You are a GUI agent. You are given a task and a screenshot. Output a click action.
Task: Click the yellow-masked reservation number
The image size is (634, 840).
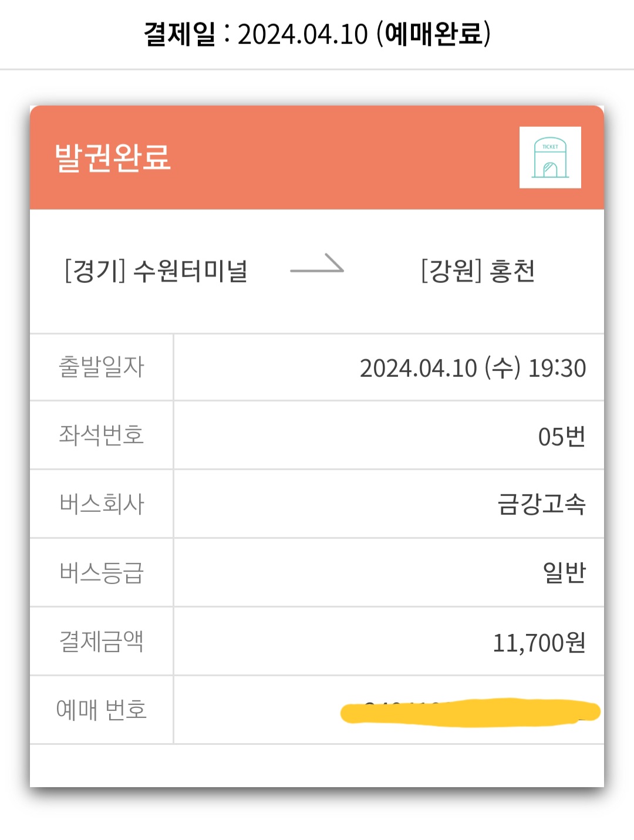(470, 712)
